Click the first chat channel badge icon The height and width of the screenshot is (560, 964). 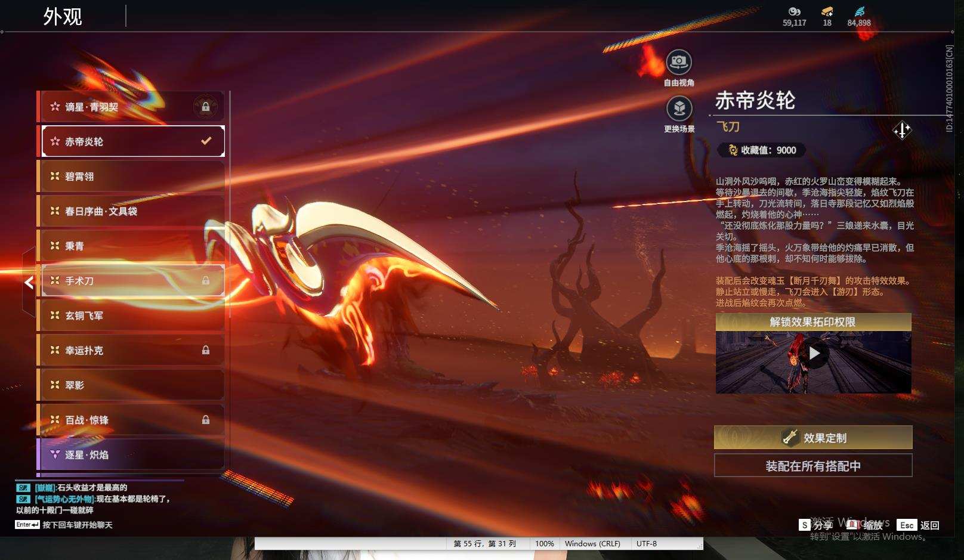pos(23,487)
